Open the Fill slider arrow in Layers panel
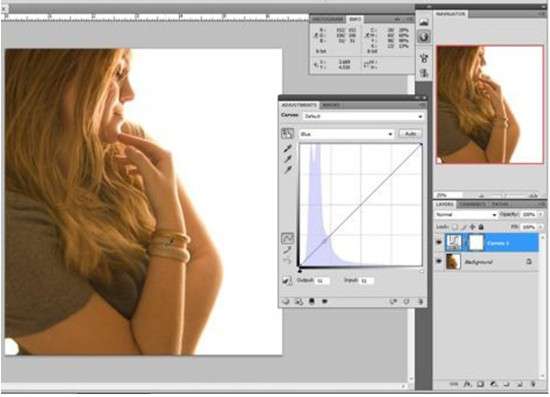 [x=541, y=227]
